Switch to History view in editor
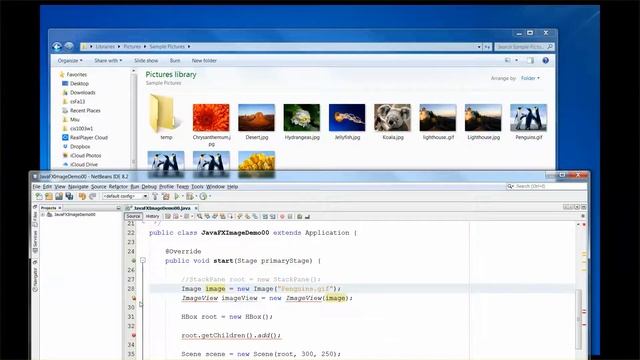The width and height of the screenshot is (640, 360). (152, 216)
